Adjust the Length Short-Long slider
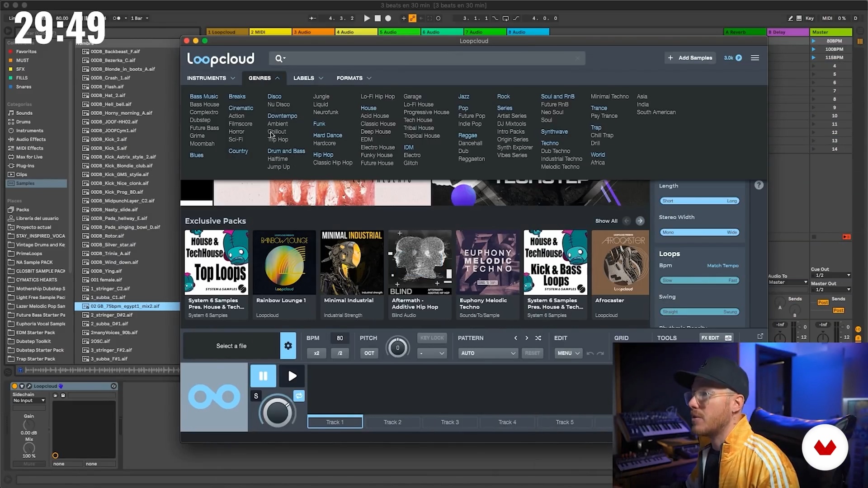Viewport: 868px width, 488px height. pyautogui.click(x=699, y=201)
